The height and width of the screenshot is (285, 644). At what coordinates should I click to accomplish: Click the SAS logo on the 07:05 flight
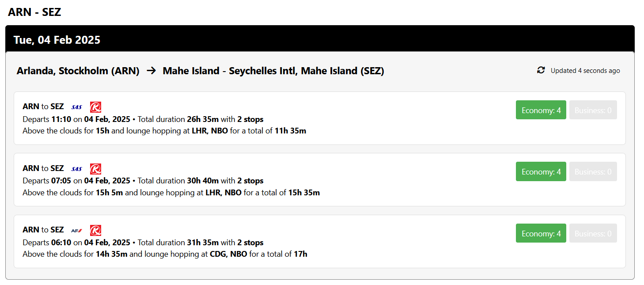point(77,169)
